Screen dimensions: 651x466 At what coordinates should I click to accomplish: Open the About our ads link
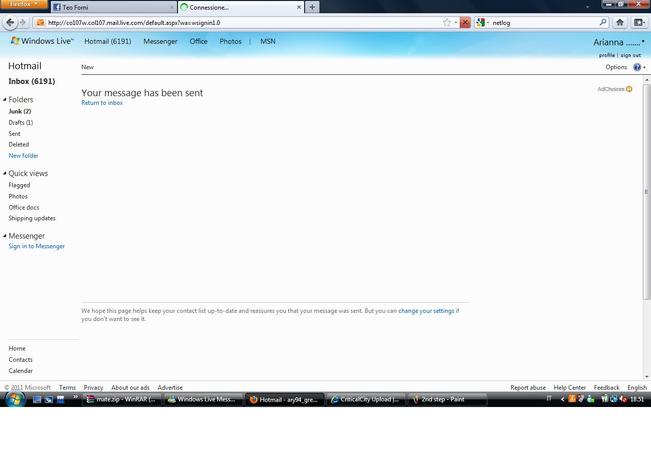pyautogui.click(x=130, y=388)
